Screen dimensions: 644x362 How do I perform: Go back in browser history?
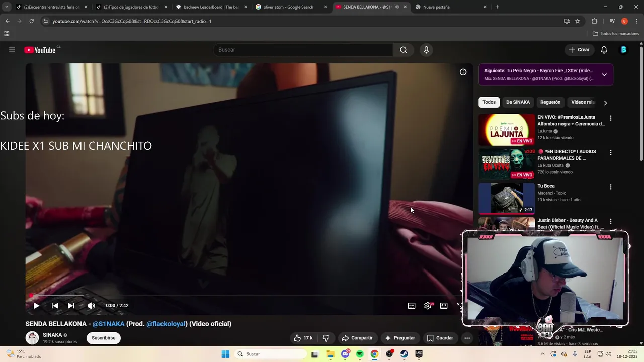(7, 21)
